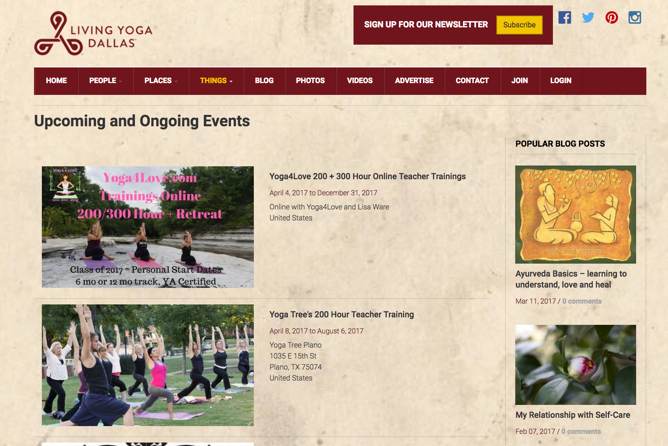Open the Photos menu item
The height and width of the screenshot is (446, 668).
(310, 81)
